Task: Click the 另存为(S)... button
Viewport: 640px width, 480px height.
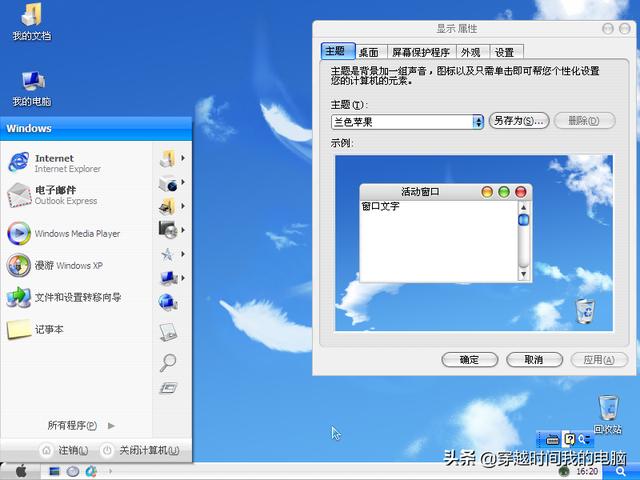Action: coord(519,121)
